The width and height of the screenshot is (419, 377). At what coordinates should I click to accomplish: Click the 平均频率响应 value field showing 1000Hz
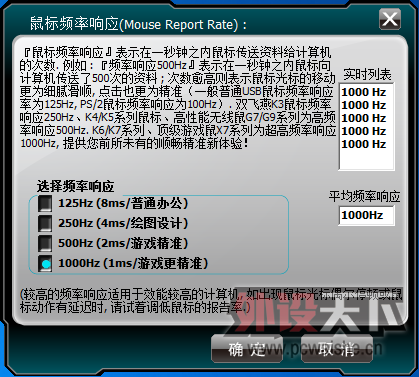(366, 215)
